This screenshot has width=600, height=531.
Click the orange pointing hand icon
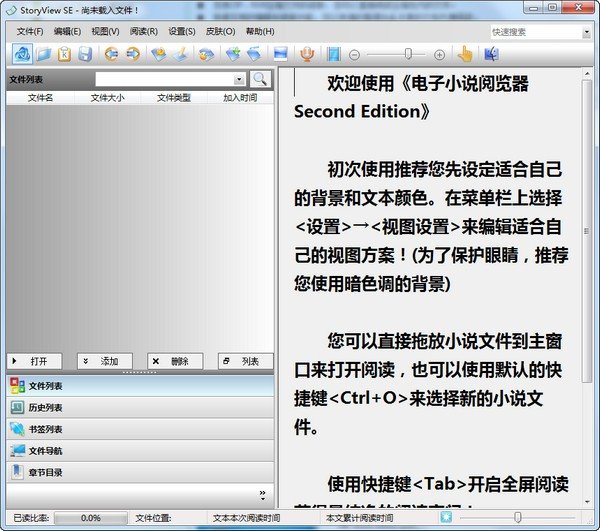pos(465,54)
